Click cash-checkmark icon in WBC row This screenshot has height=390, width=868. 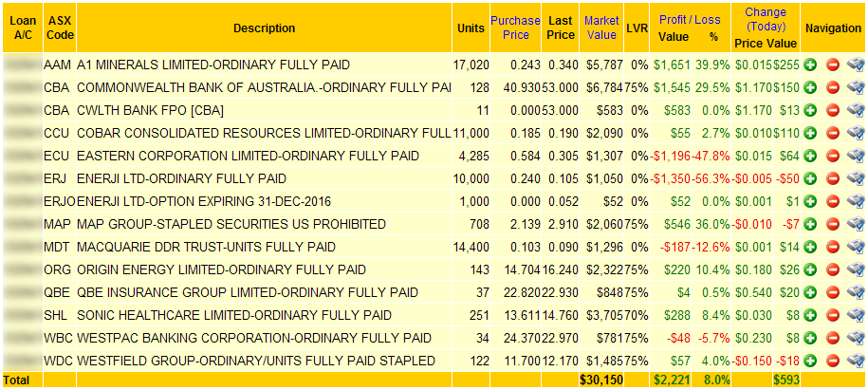pyautogui.click(x=856, y=338)
